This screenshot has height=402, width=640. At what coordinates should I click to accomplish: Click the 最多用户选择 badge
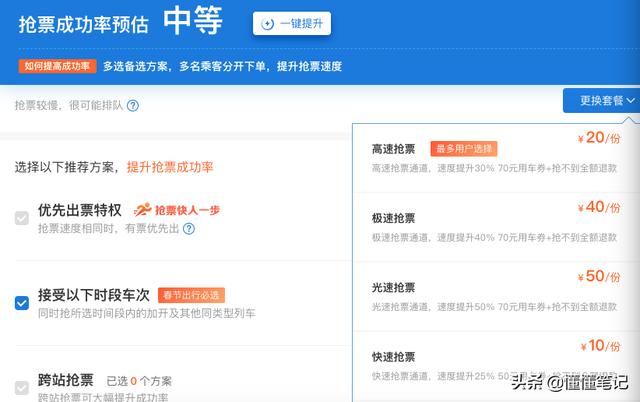[x=464, y=149]
